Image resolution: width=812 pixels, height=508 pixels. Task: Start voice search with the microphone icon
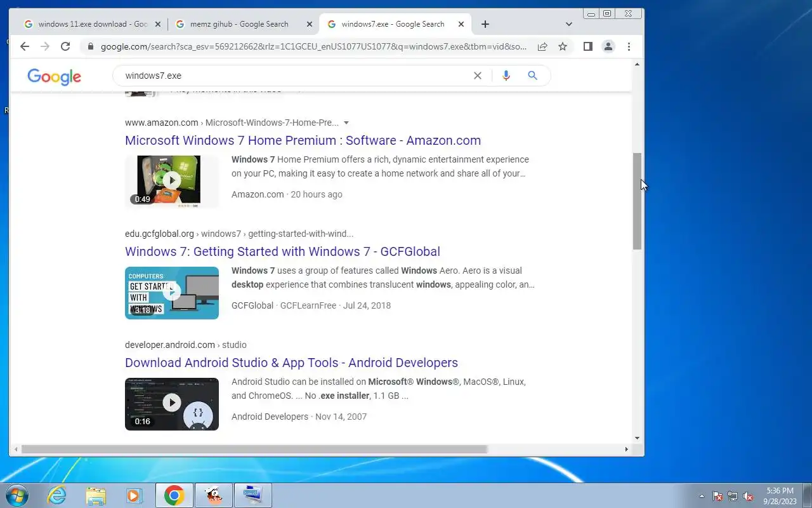(x=506, y=76)
